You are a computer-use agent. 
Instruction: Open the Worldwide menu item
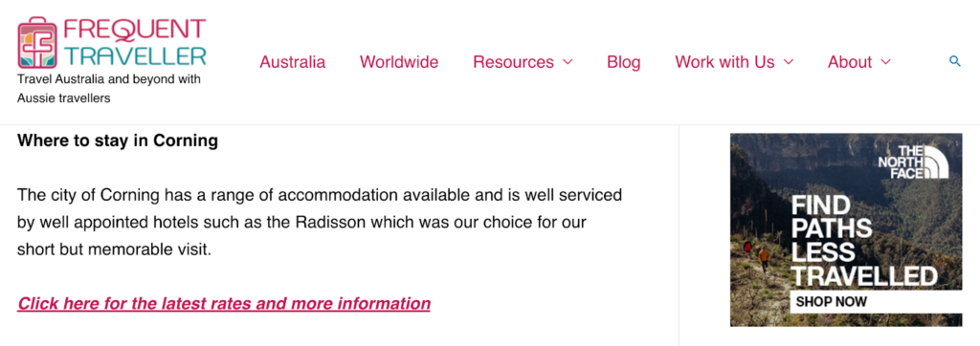pyautogui.click(x=399, y=62)
